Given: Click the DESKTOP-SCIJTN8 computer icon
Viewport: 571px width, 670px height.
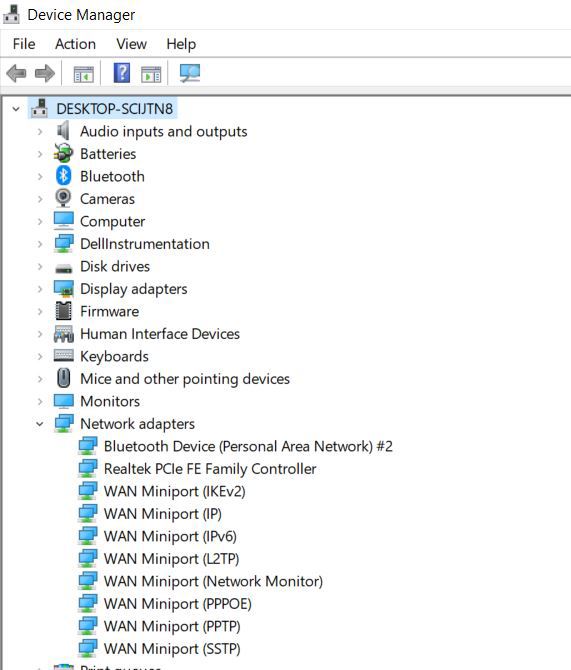Looking at the screenshot, I should point(39,109).
